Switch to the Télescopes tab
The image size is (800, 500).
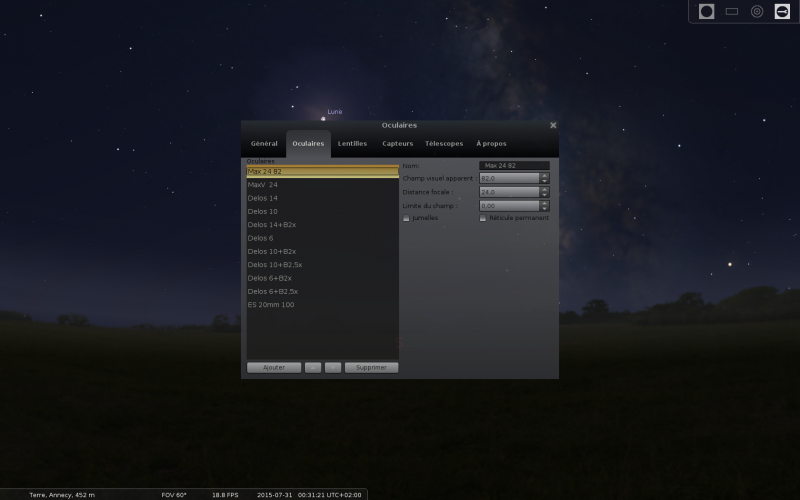[444, 143]
